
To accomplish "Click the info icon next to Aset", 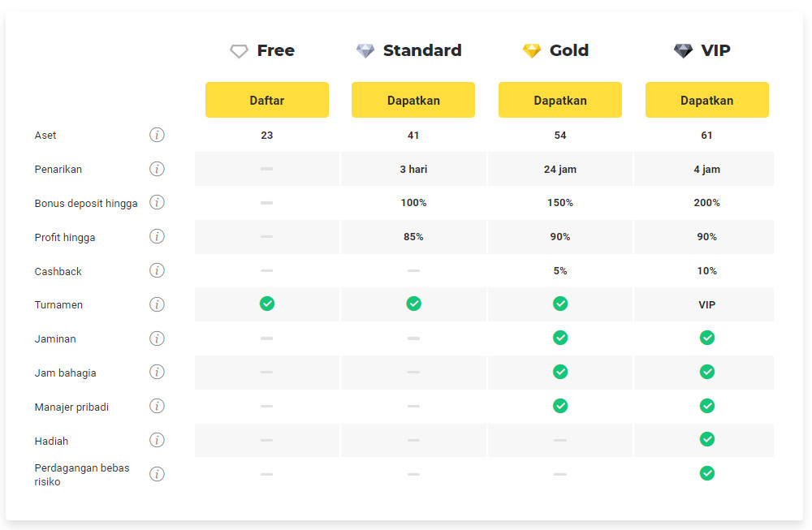I will [157, 135].
